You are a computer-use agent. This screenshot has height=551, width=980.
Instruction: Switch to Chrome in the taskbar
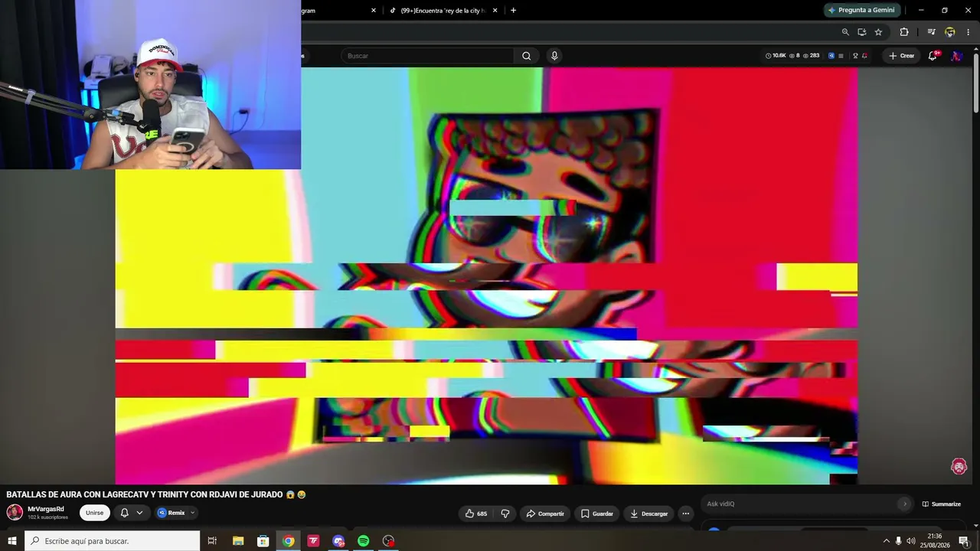pos(288,541)
